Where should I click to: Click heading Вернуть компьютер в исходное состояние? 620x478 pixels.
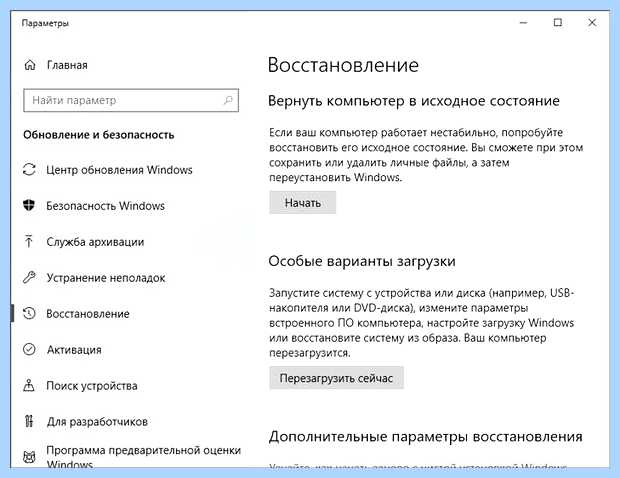(x=414, y=101)
